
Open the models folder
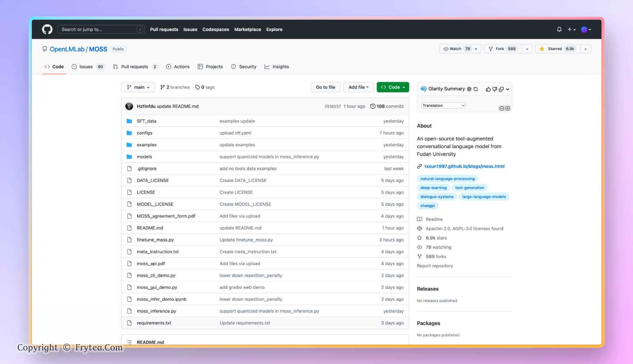(x=144, y=157)
